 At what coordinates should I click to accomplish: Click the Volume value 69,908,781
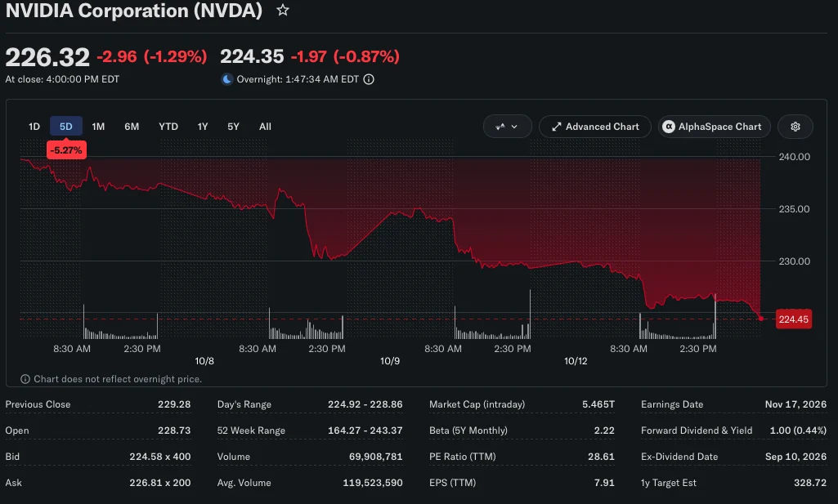pos(376,457)
